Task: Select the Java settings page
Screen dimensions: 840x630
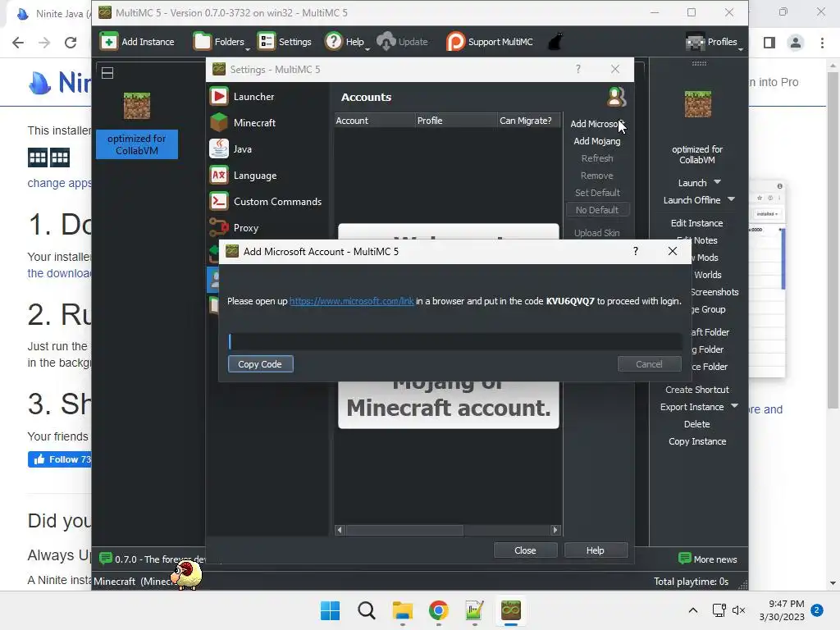Action: coord(242,149)
